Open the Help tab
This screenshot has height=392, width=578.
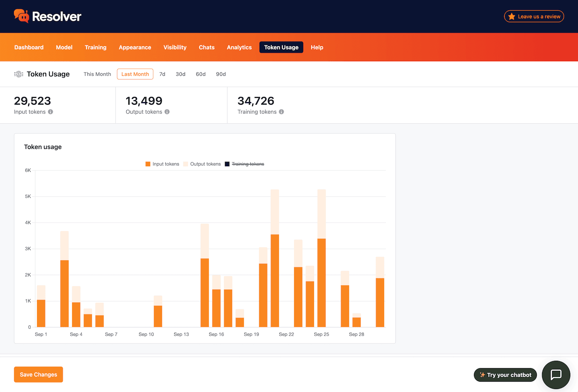(317, 47)
